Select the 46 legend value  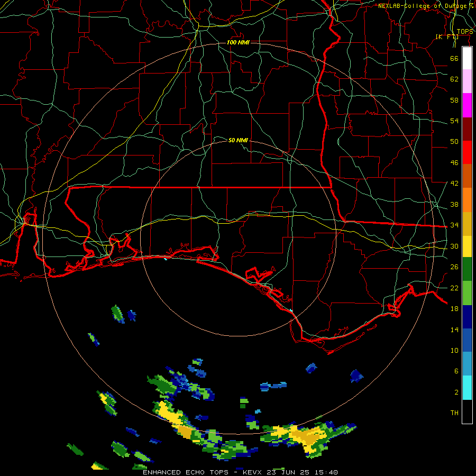click(454, 163)
